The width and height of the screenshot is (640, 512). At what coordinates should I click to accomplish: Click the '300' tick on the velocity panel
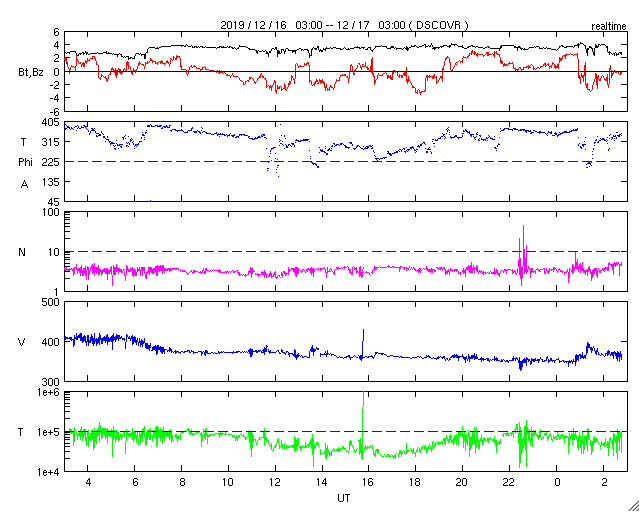pyautogui.click(x=51, y=382)
